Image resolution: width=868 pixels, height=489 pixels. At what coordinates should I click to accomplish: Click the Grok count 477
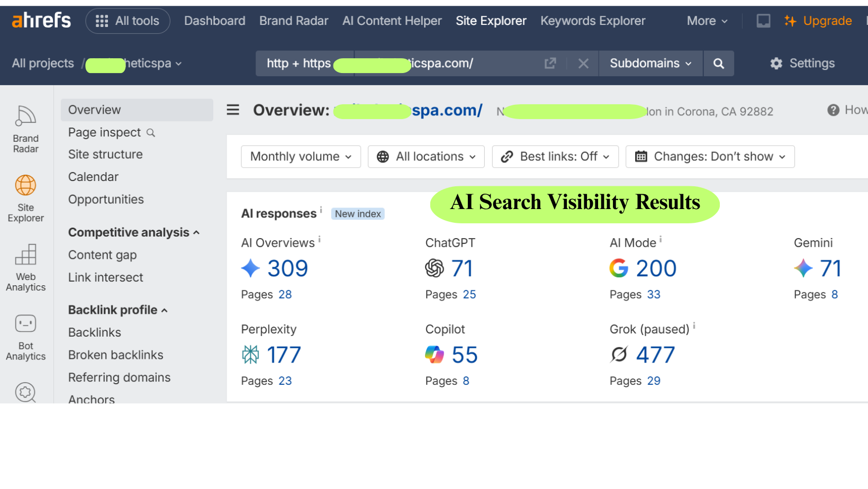656,355
